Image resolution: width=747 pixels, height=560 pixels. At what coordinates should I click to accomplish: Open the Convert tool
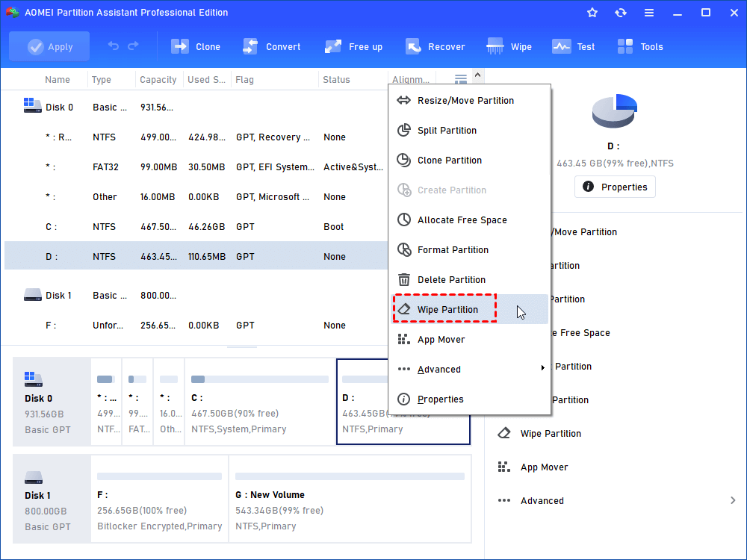[250, 46]
